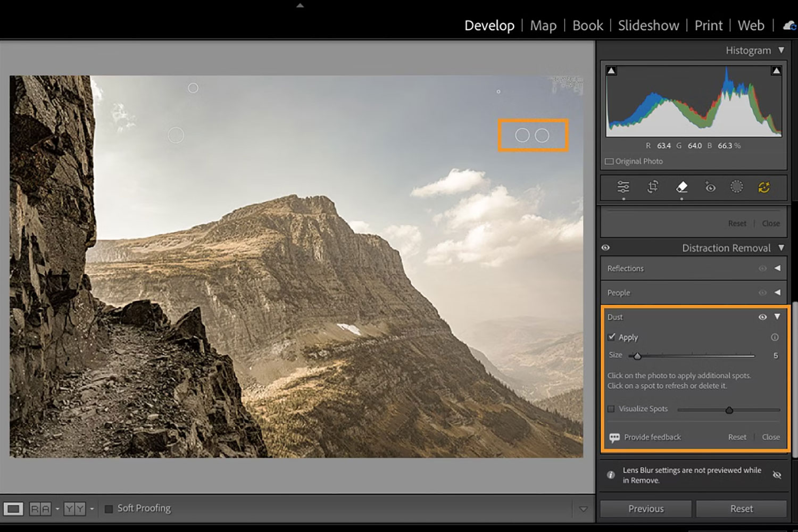Enable the Soft Proofing checkbox
Screen dimensions: 798x532
click(x=109, y=509)
